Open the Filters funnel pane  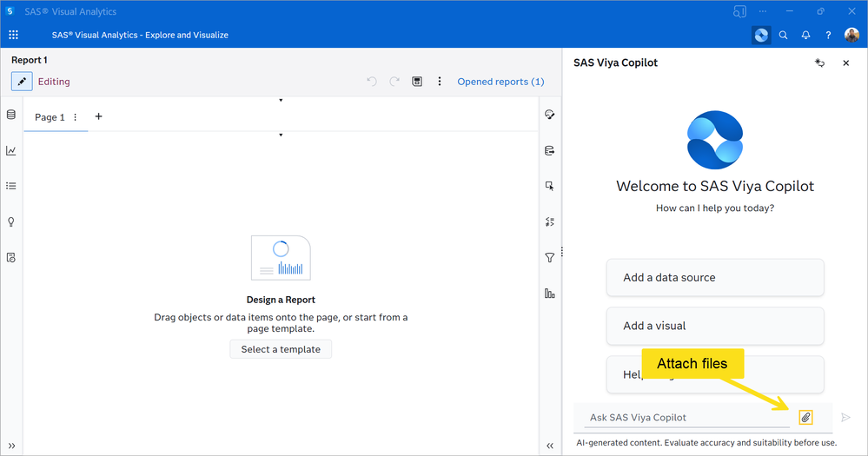coord(550,257)
